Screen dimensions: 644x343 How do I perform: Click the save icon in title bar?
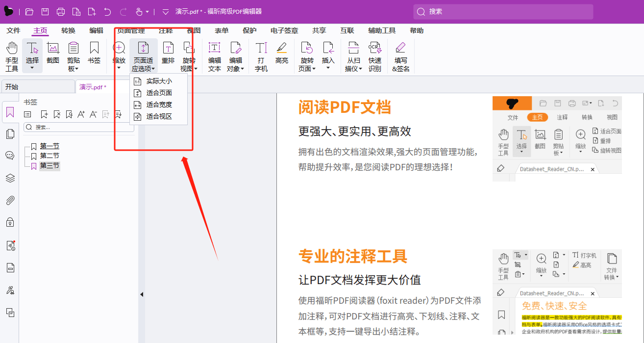point(45,11)
